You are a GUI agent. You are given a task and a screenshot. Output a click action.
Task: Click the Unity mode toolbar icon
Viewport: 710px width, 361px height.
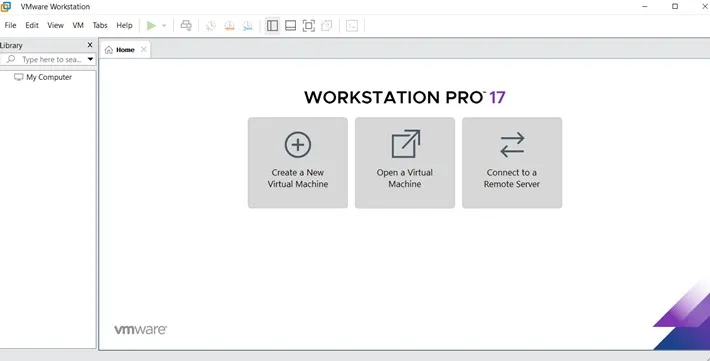pos(327,26)
